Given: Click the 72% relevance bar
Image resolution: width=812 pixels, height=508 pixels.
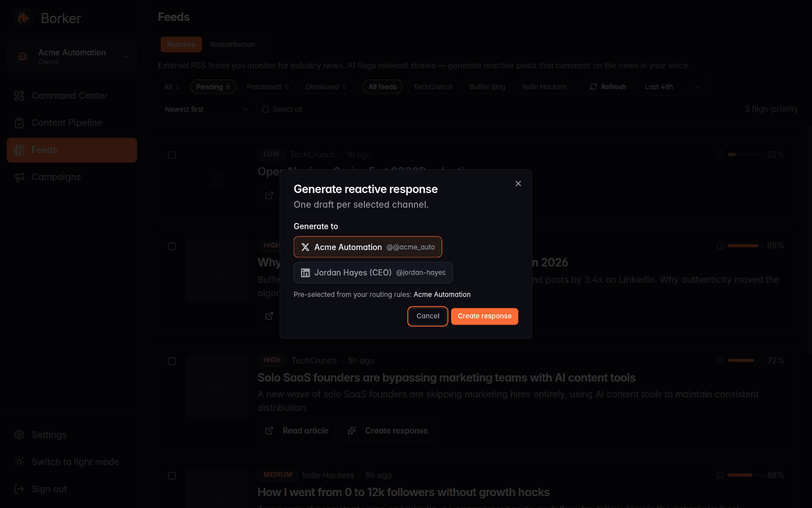Looking at the screenshot, I should click(x=745, y=360).
